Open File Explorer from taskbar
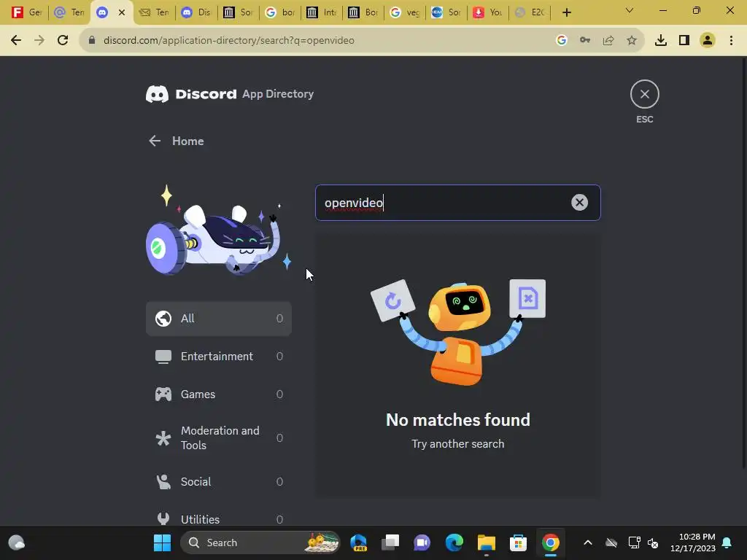The height and width of the screenshot is (560, 747). point(487,542)
